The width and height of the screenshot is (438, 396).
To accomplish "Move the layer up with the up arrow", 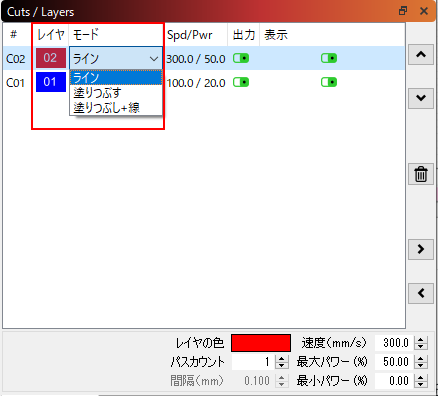I will pos(421,55).
